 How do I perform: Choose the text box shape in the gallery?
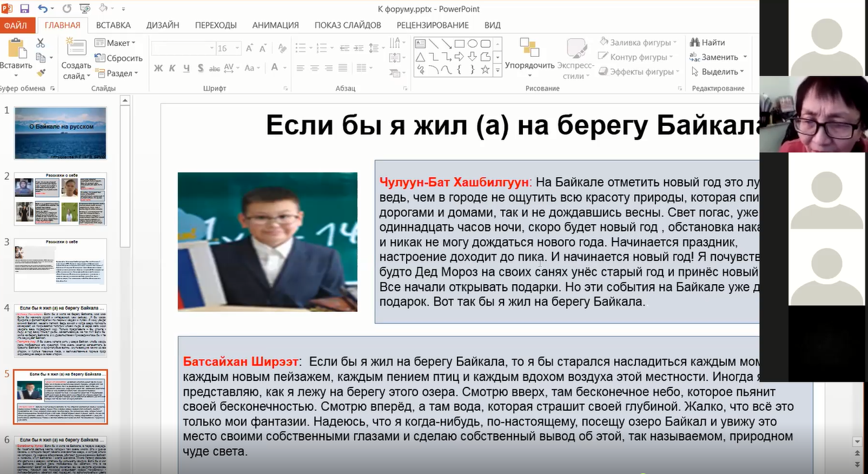point(420,44)
